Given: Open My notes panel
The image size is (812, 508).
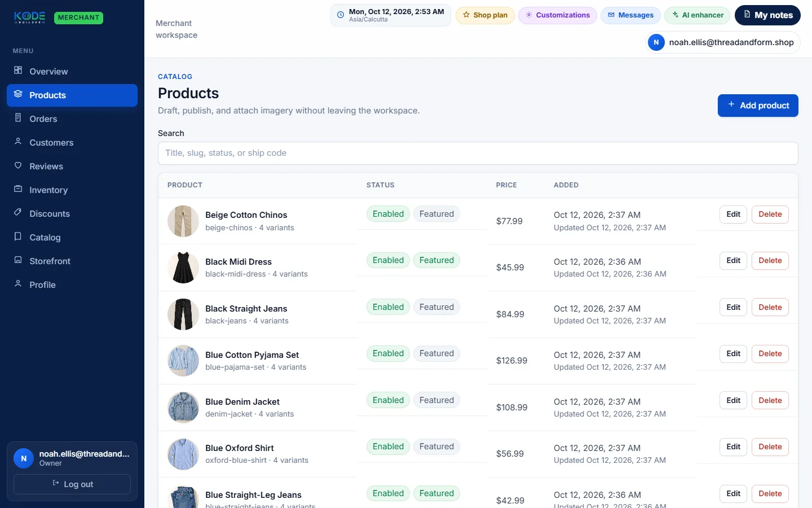Looking at the screenshot, I should [767, 15].
